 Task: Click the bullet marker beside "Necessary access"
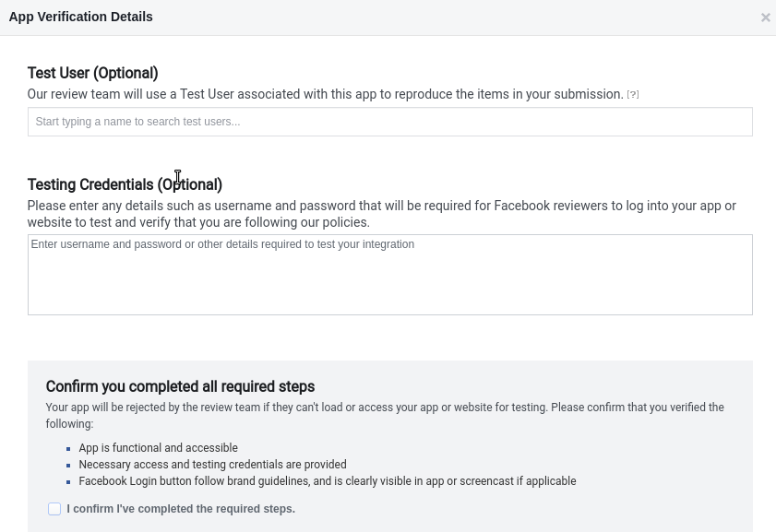68,466
